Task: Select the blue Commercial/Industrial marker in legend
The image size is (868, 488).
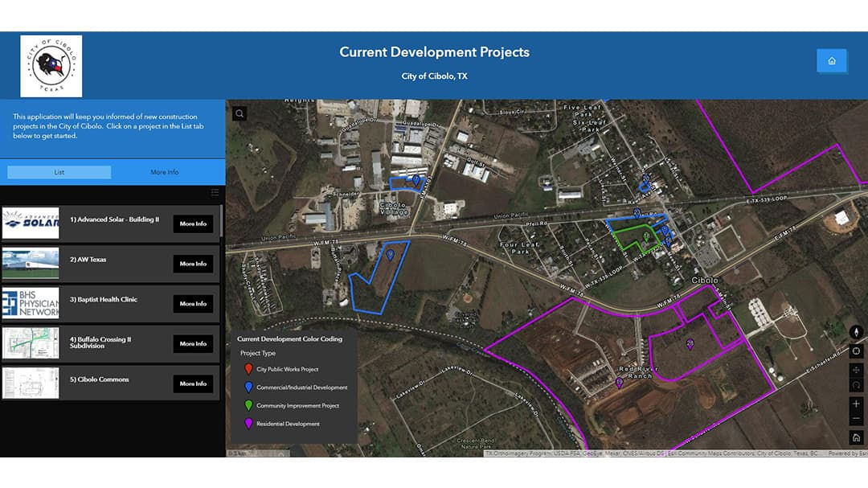Action: [x=249, y=387]
